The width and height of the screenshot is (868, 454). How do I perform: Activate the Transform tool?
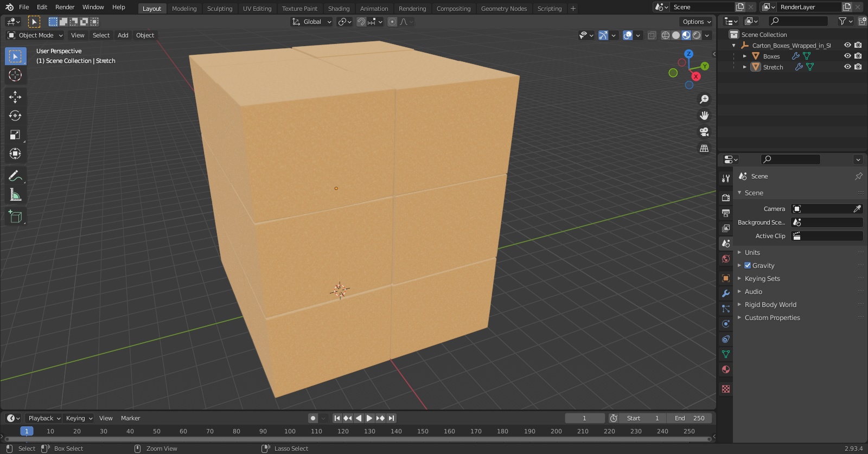tap(15, 154)
